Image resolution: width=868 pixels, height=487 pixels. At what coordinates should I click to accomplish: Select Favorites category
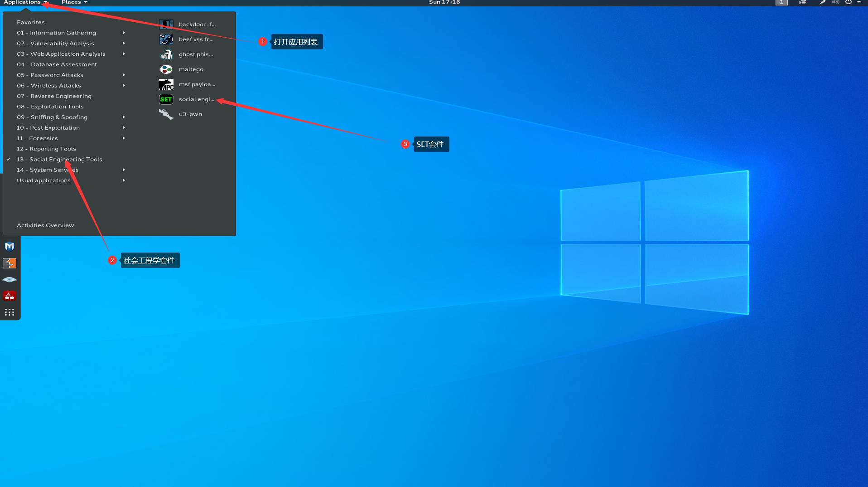coord(31,22)
